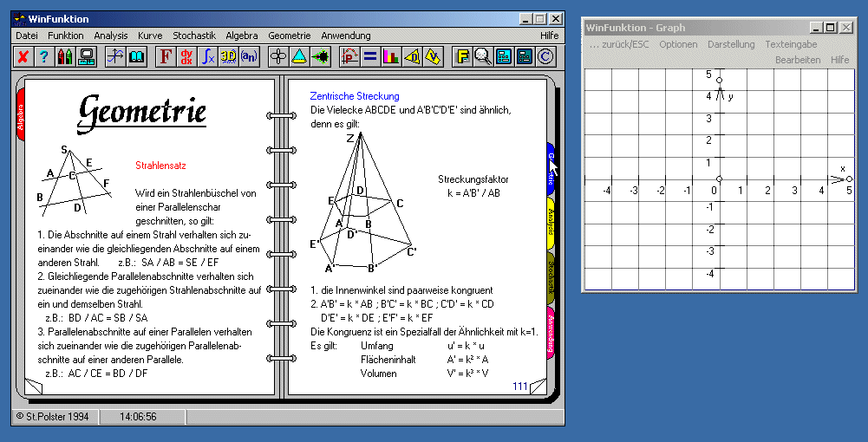Open help with the question mark icon

[42, 56]
